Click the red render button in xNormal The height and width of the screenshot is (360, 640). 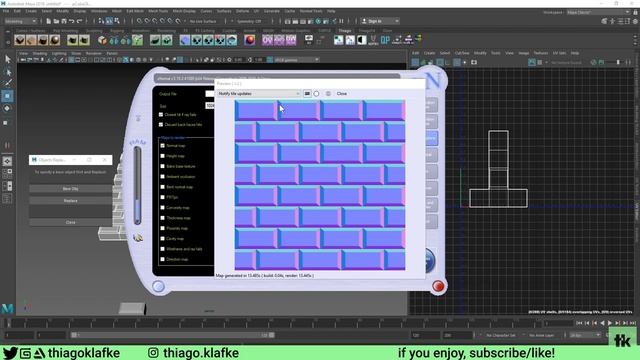pyautogui.click(x=438, y=286)
